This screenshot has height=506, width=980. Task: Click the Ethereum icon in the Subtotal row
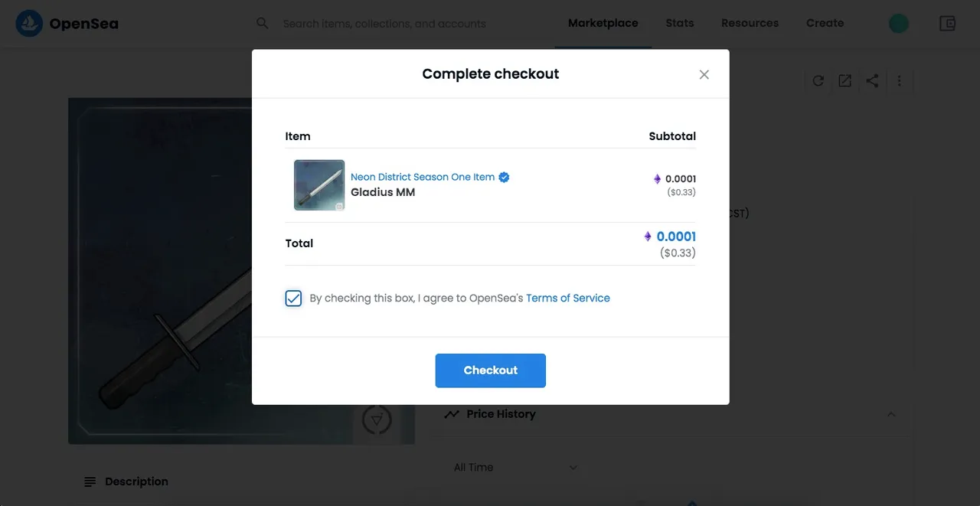coord(657,179)
